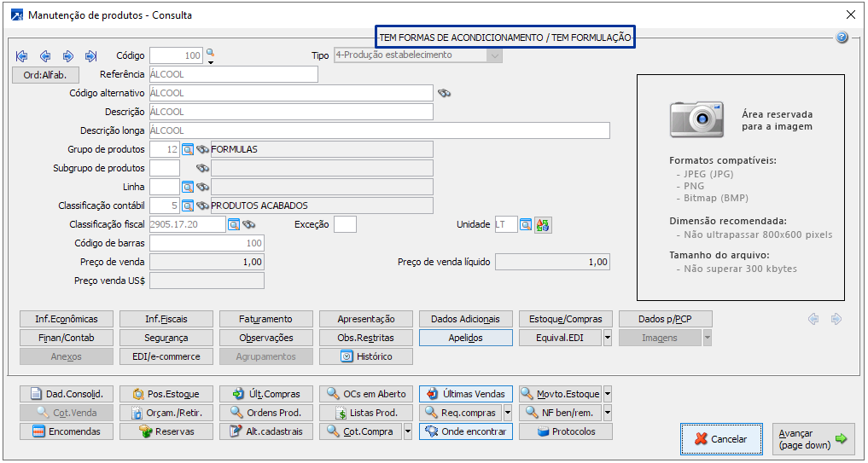
Task: Open lookup icon for Grupo de produtos
Action: pyautogui.click(x=188, y=149)
